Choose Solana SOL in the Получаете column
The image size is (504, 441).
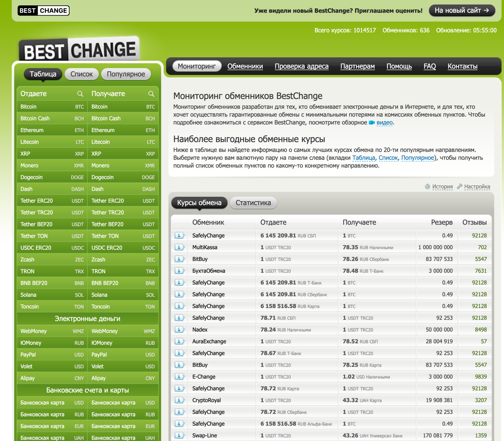click(x=123, y=295)
